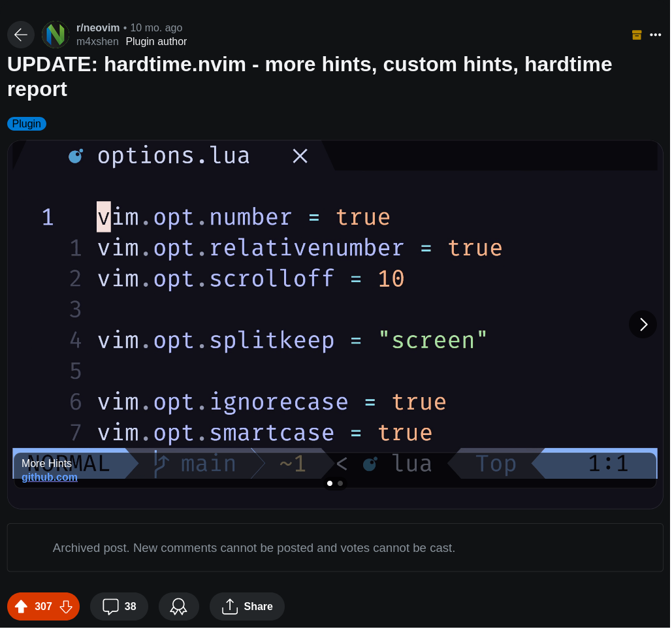672x629 pixels.
Task: Open the github.com link in caption
Action: coord(49,477)
